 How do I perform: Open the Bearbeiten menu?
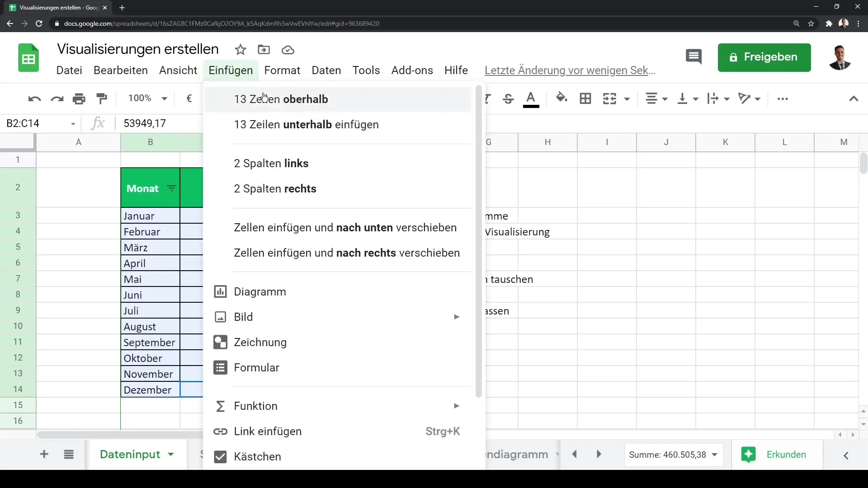click(121, 70)
